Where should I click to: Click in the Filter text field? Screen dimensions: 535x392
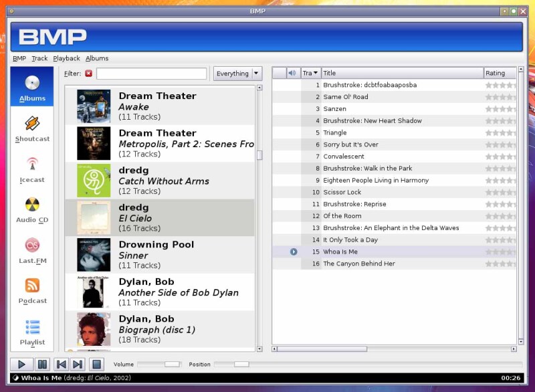(152, 74)
